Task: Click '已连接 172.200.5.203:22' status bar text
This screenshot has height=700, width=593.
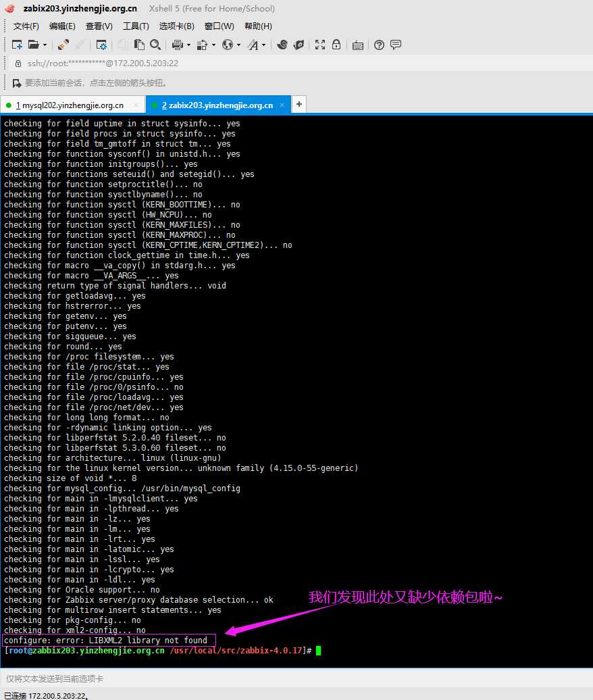Action: [45, 695]
